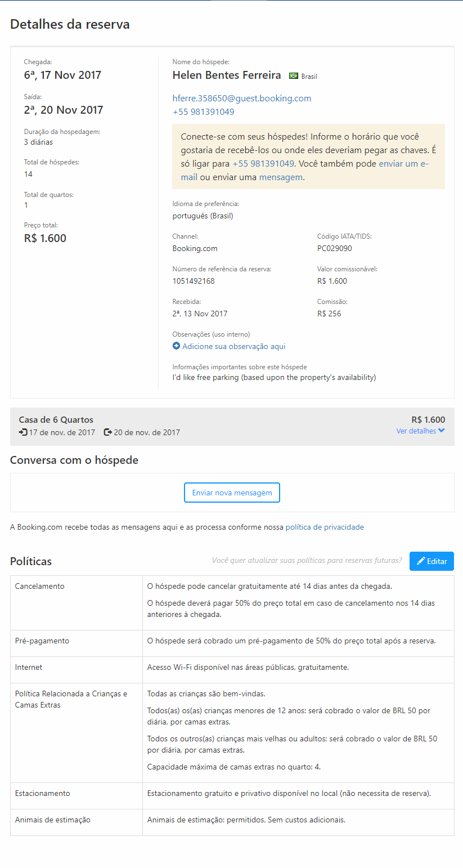Open the 'política de privacidade' link

325,527
